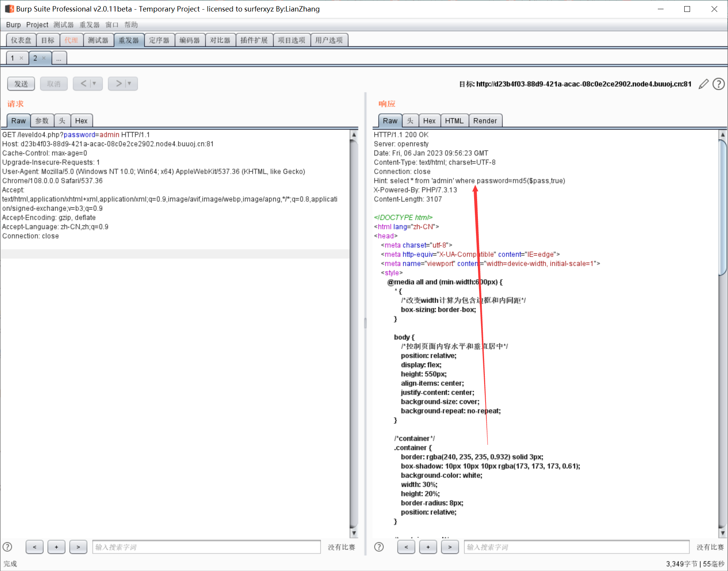
Task: Select Repeater sub-tab 1
Action: pyautogui.click(x=13, y=58)
